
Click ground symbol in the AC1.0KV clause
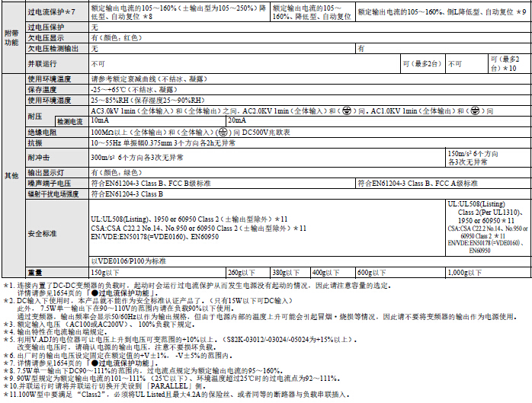tap(476, 111)
